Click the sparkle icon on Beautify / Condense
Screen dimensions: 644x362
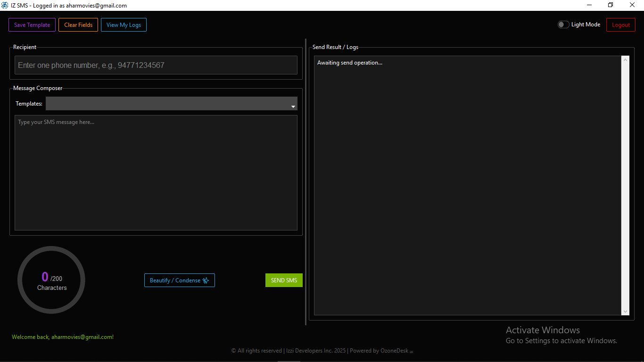click(x=206, y=280)
